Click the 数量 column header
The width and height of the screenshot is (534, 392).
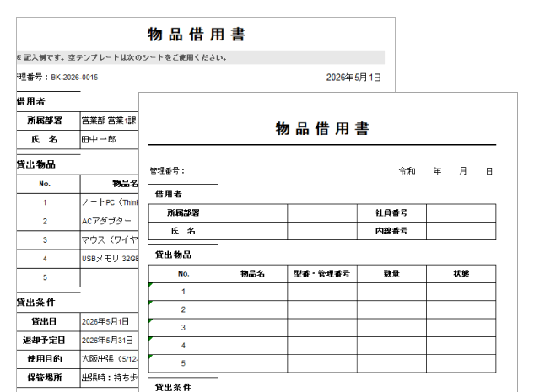[x=391, y=274]
